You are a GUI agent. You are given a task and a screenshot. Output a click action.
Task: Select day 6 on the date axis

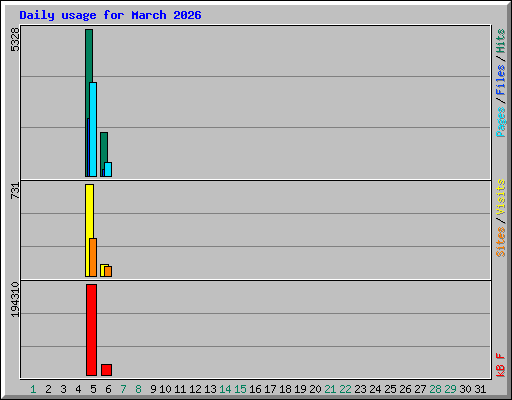click(108, 389)
